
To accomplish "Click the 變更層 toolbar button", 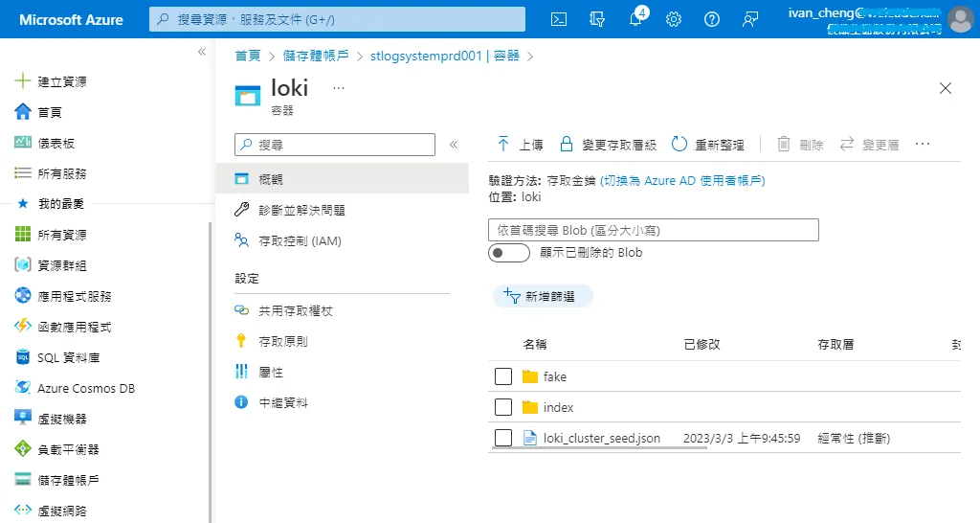I will point(869,145).
